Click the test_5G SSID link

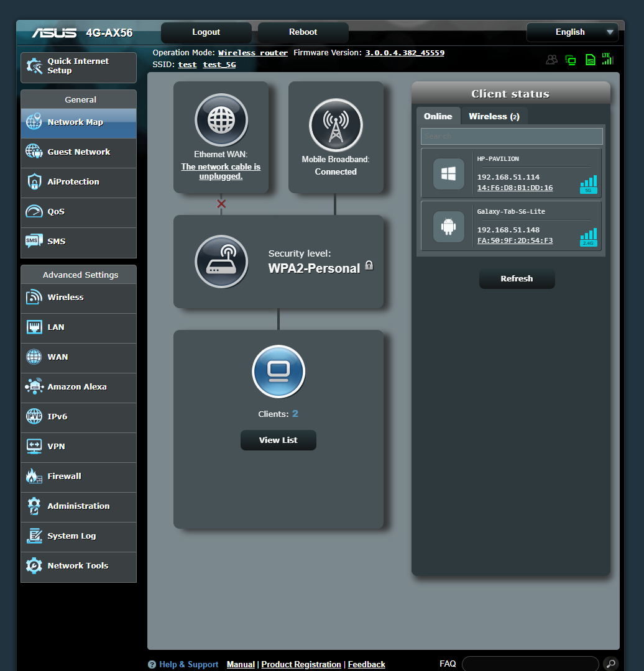point(219,65)
